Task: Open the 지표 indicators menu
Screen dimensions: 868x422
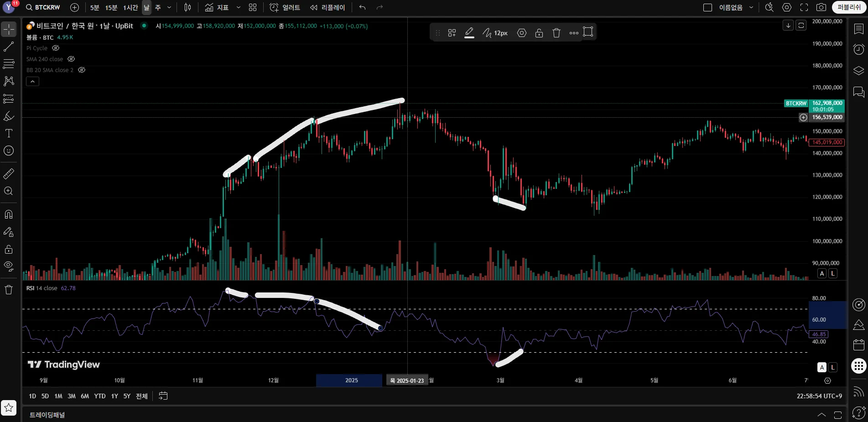Action: coord(217,7)
